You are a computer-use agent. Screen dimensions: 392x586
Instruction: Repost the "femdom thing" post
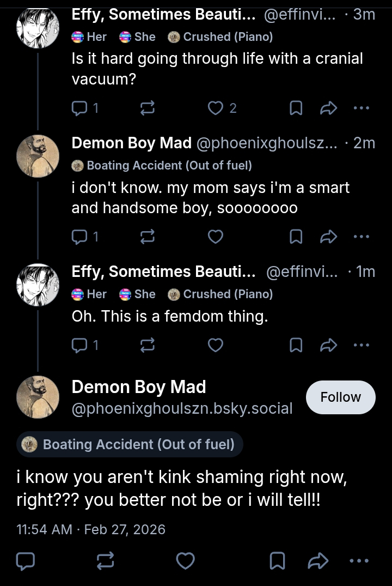[x=148, y=345]
